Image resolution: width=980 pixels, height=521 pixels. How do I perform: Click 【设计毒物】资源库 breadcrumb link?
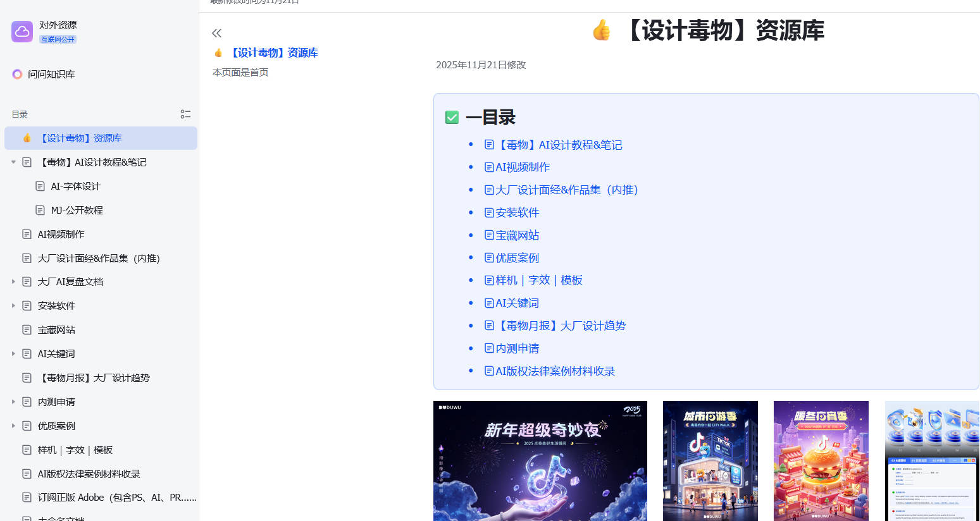pyautogui.click(x=273, y=52)
